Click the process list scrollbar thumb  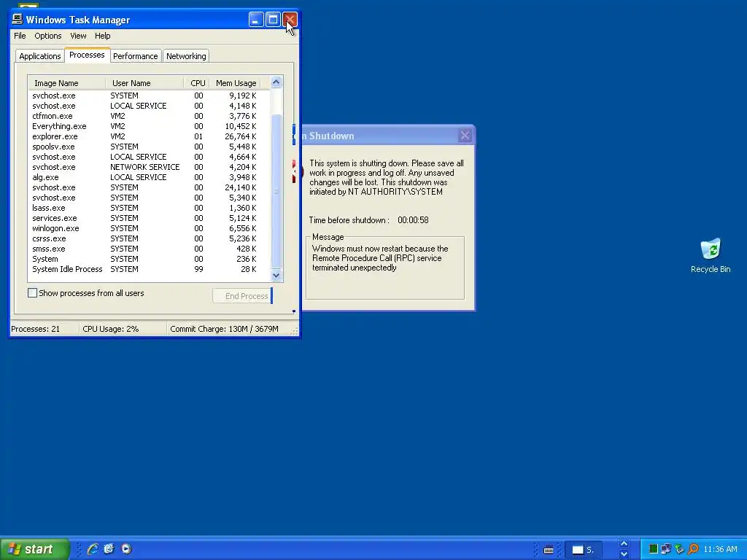276,191
